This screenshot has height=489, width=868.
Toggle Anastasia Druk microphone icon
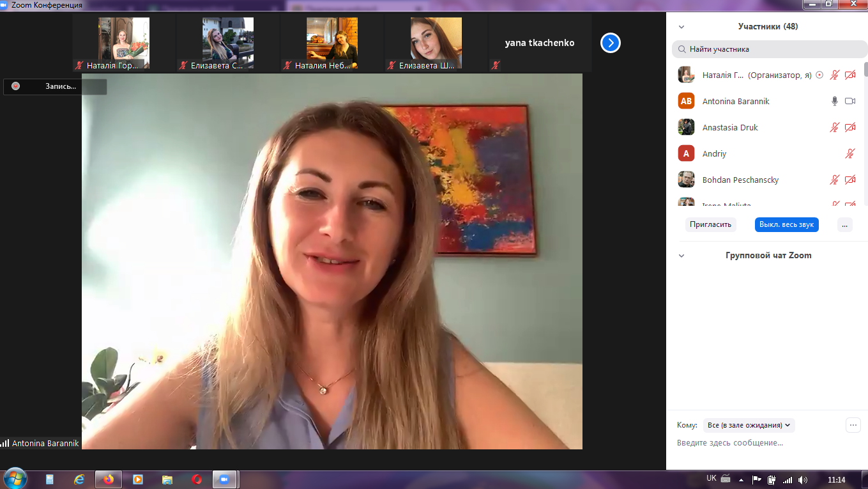coord(834,127)
